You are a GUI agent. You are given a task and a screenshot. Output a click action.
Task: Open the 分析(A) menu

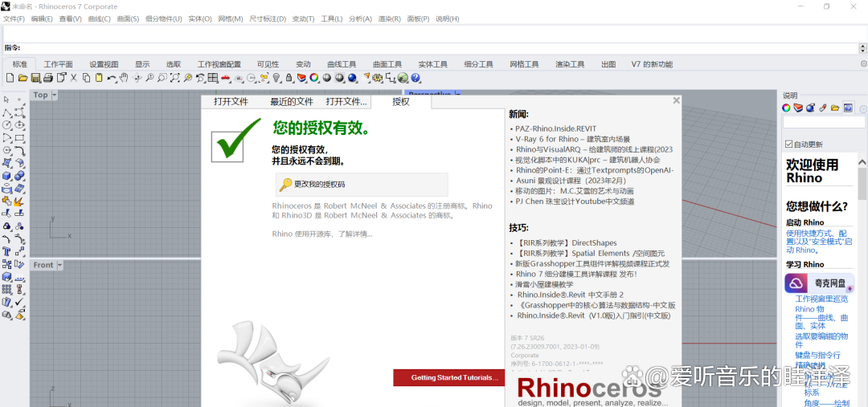click(x=360, y=18)
